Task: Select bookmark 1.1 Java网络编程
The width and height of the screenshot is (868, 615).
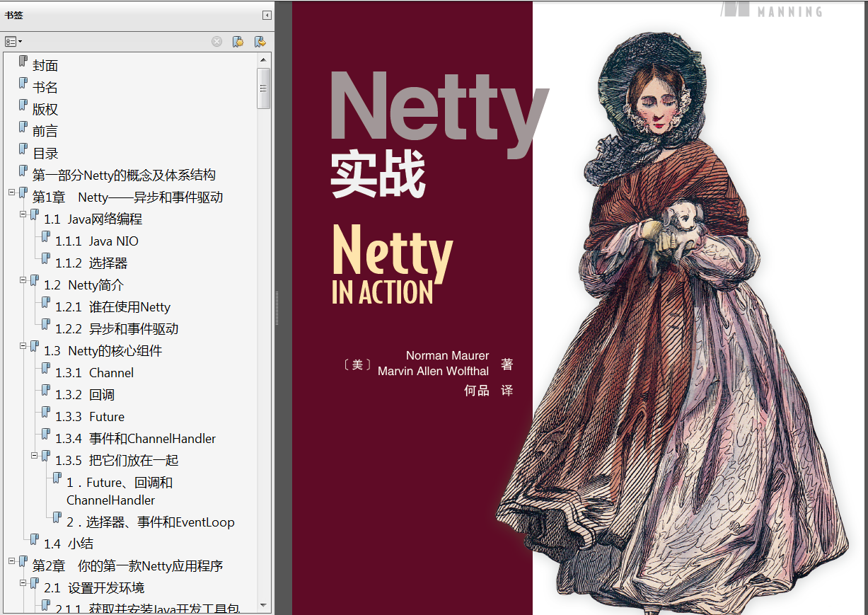Action: point(93,219)
